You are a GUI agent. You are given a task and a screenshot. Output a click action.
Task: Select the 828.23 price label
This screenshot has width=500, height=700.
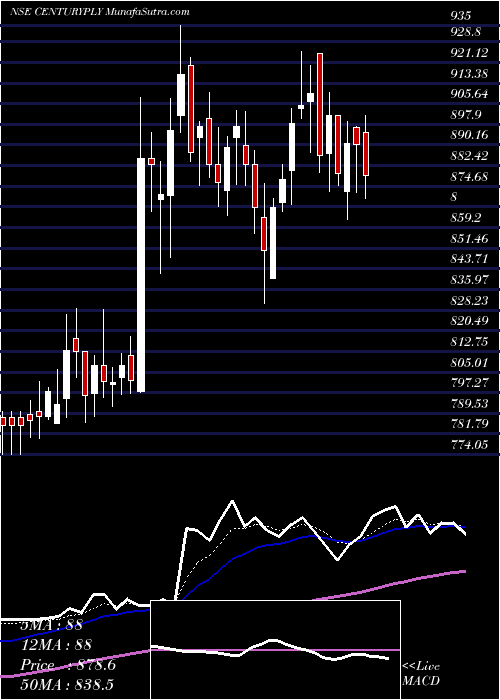[469, 300]
